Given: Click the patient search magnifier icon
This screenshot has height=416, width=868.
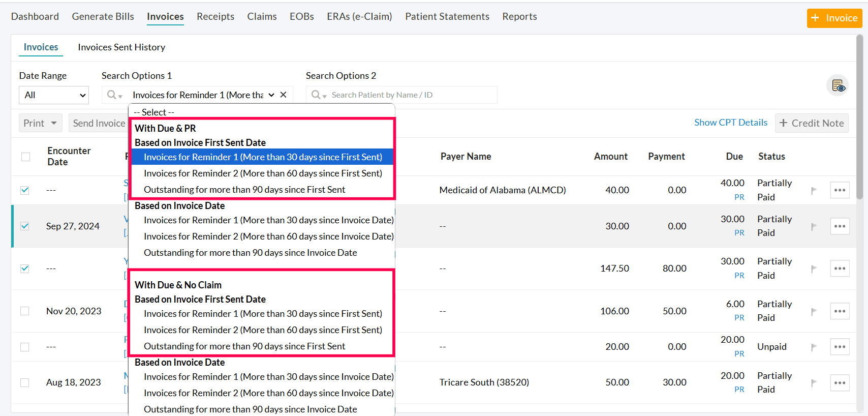Looking at the screenshot, I should point(318,95).
